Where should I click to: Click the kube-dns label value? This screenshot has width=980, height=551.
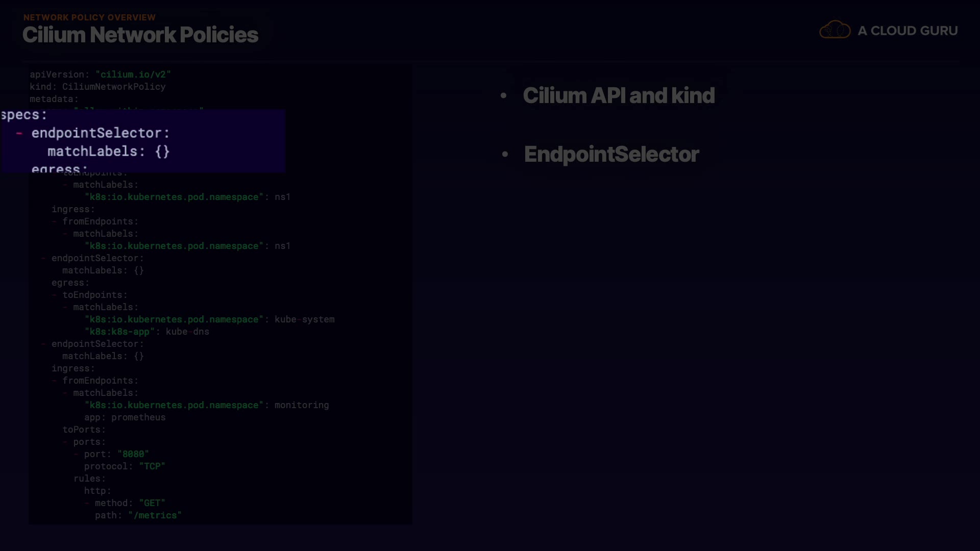(187, 332)
